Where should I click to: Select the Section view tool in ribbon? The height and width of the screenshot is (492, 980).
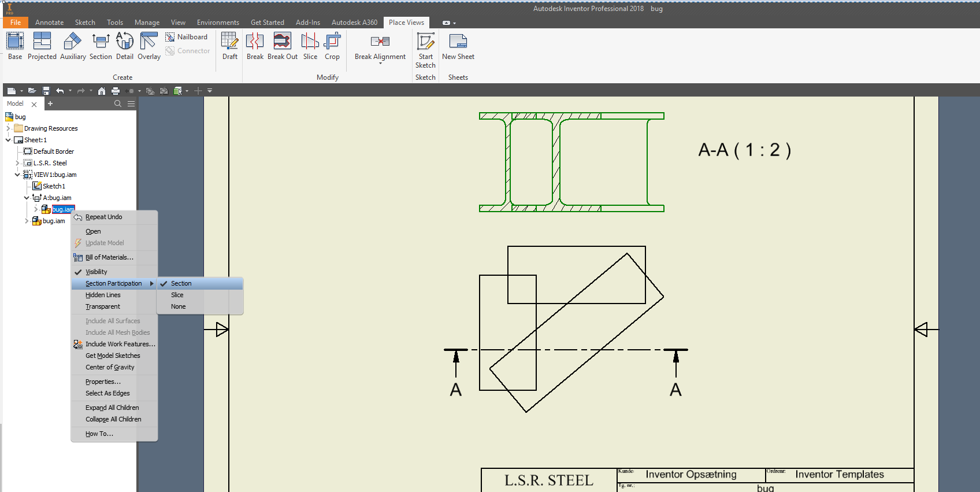[x=101, y=46]
